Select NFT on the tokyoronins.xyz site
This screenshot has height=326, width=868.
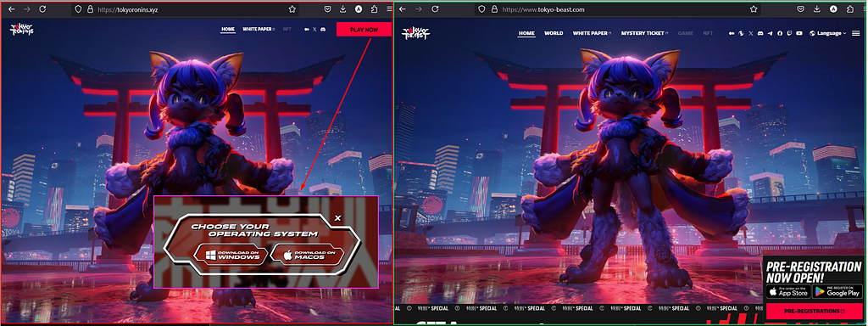coord(287,30)
